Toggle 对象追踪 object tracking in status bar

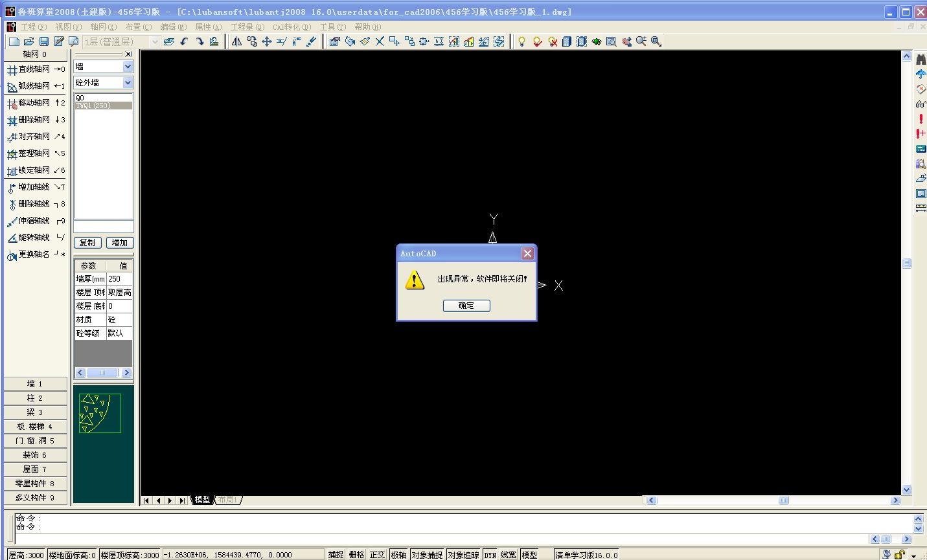coord(463,555)
